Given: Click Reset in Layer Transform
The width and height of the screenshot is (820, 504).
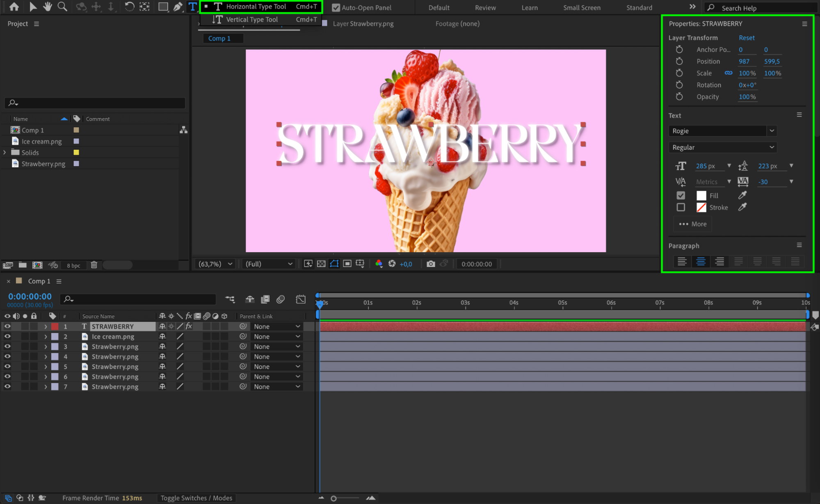Looking at the screenshot, I should [x=746, y=37].
